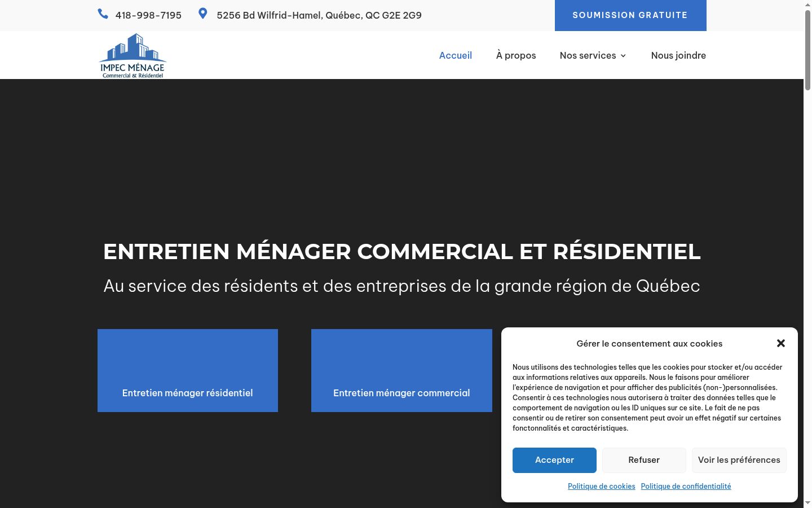This screenshot has width=812, height=508.
Task: Open the Impec Ménage logo homepage
Action: point(133,55)
